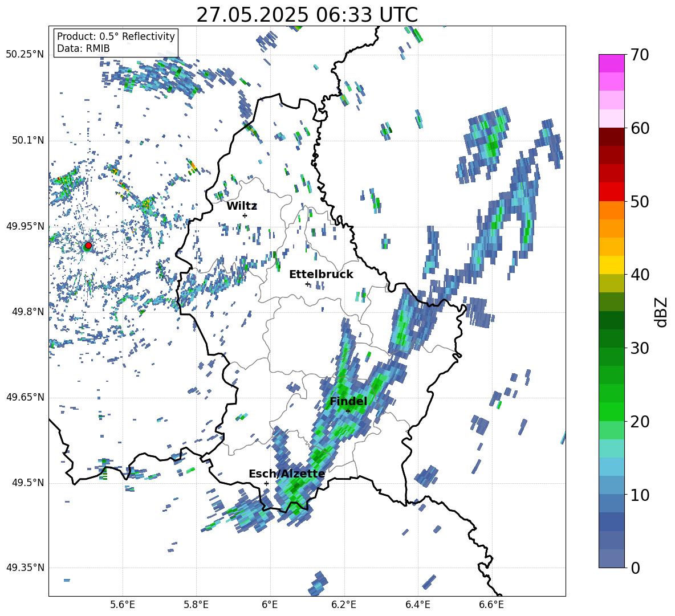
Task: Click the 49.8°N latitude label
Action: click(28, 312)
